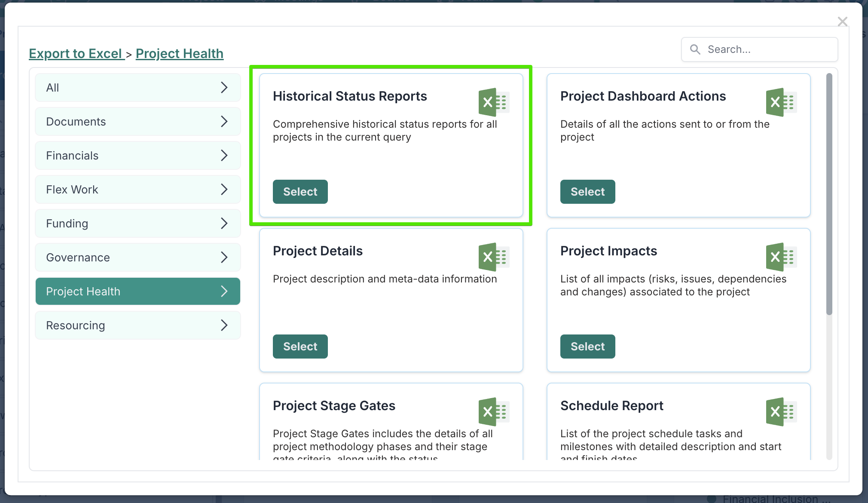Expand the Flex Work category chevron

coord(224,190)
